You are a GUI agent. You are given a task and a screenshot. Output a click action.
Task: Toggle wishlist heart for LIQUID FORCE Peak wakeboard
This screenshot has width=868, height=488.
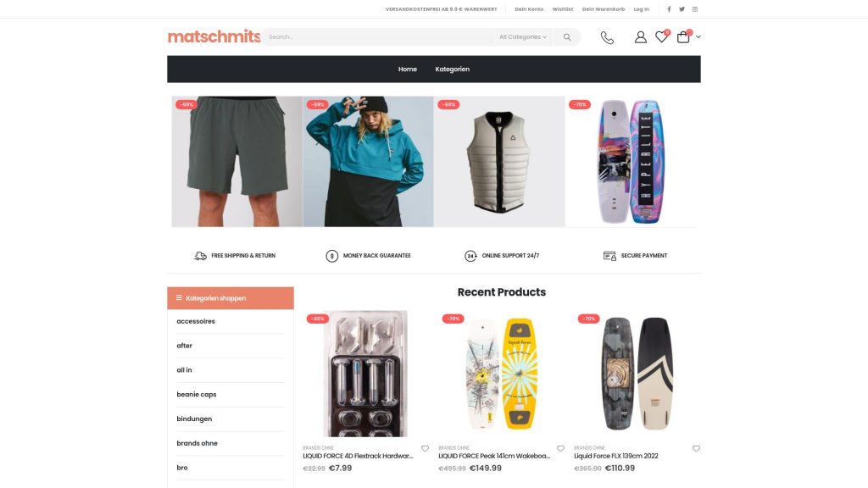pos(560,449)
